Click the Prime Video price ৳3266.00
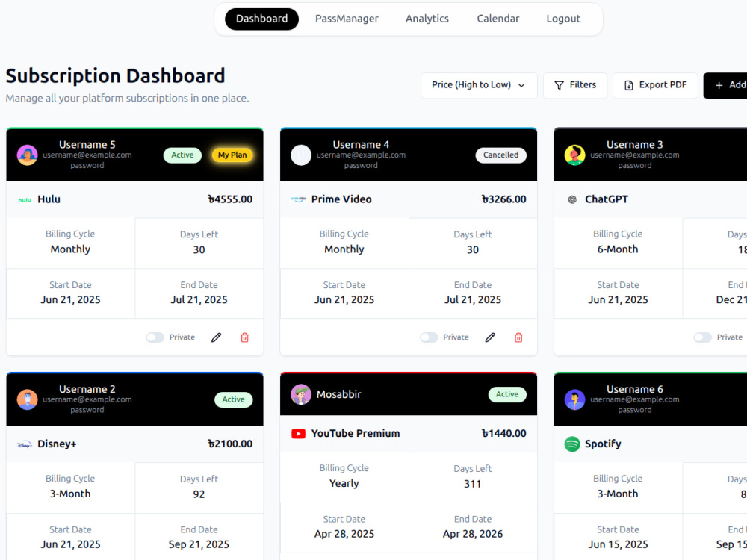 [x=504, y=199]
